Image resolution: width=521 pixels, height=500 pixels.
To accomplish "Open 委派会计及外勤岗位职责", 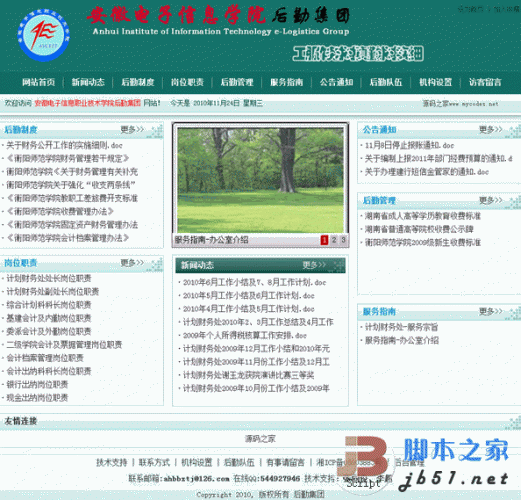I will point(49,331).
